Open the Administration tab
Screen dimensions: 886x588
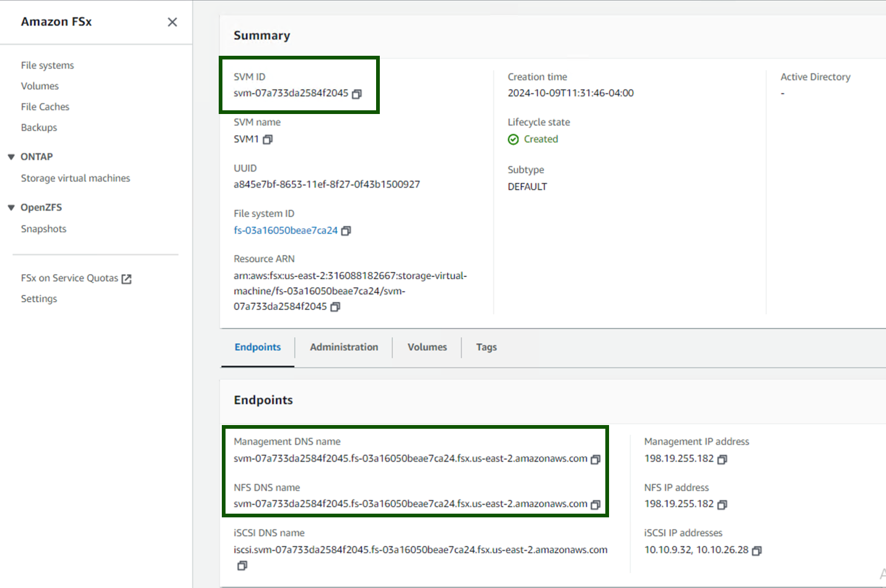pyautogui.click(x=344, y=347)
